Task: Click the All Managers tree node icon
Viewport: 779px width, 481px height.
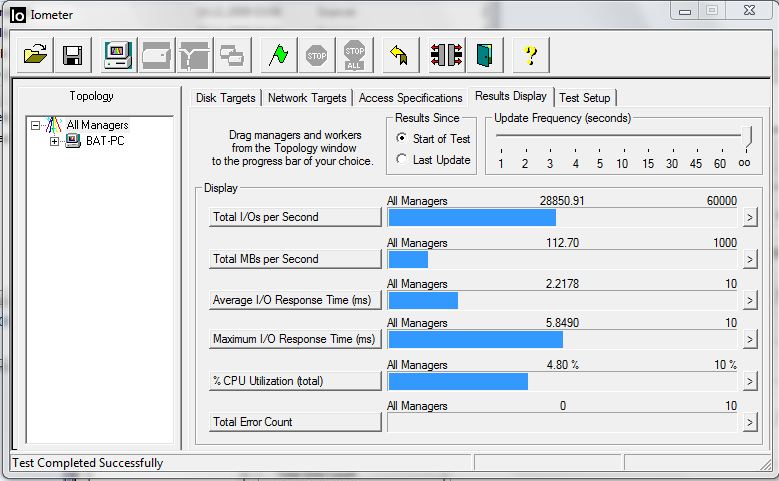Action: [x=54, y=125]
